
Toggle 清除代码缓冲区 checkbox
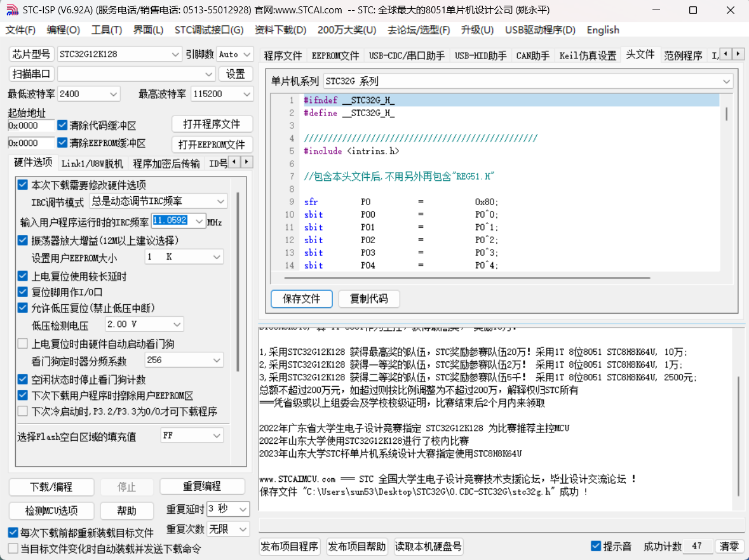[x=62, y=125]
